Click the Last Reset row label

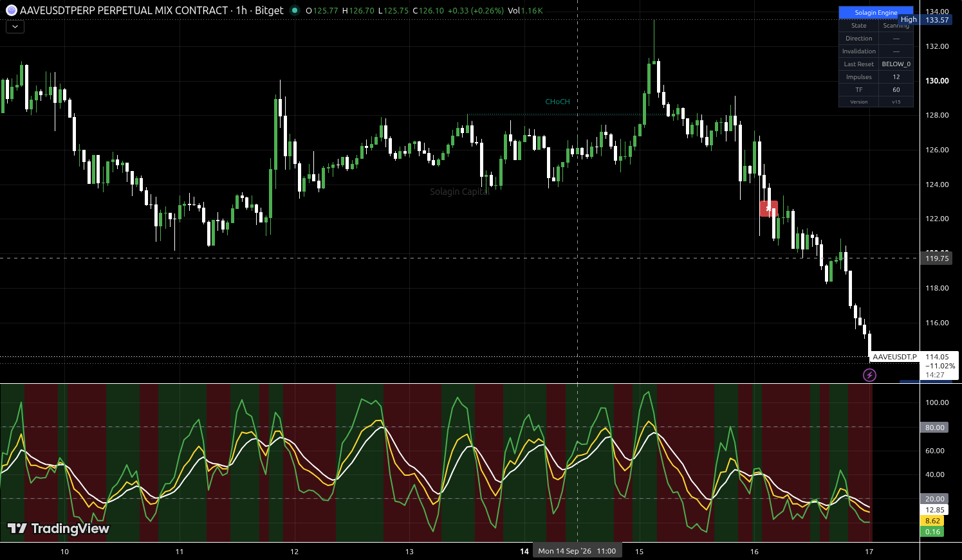tap(859, 64)
